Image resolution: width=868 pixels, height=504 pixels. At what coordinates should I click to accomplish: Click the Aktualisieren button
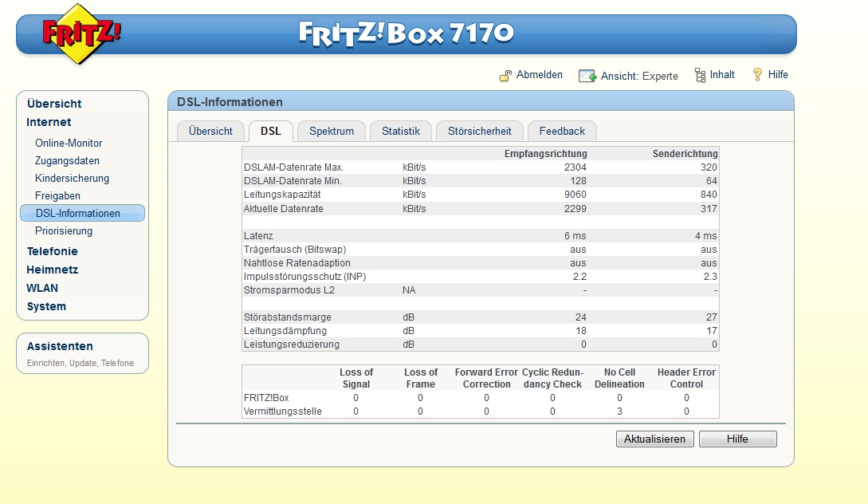pos(655,439)
